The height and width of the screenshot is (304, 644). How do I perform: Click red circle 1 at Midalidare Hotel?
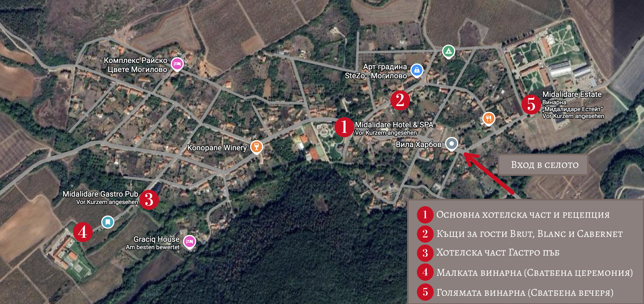(x=344, y=127)
